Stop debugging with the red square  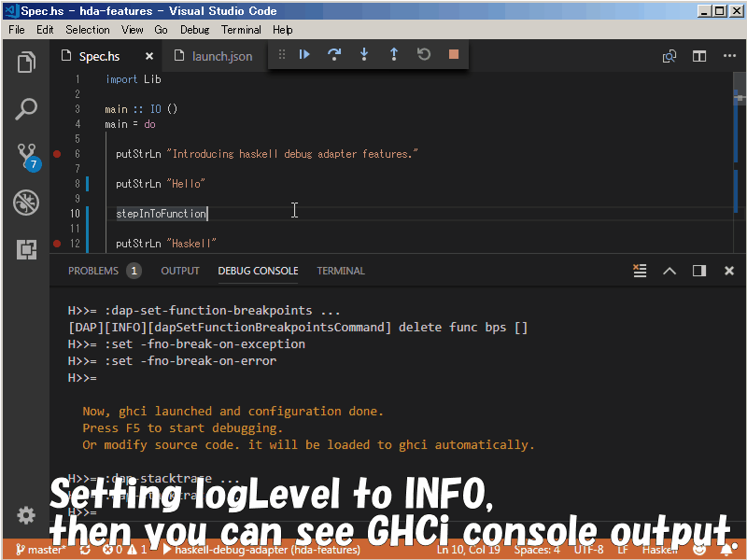coord(454,55)
